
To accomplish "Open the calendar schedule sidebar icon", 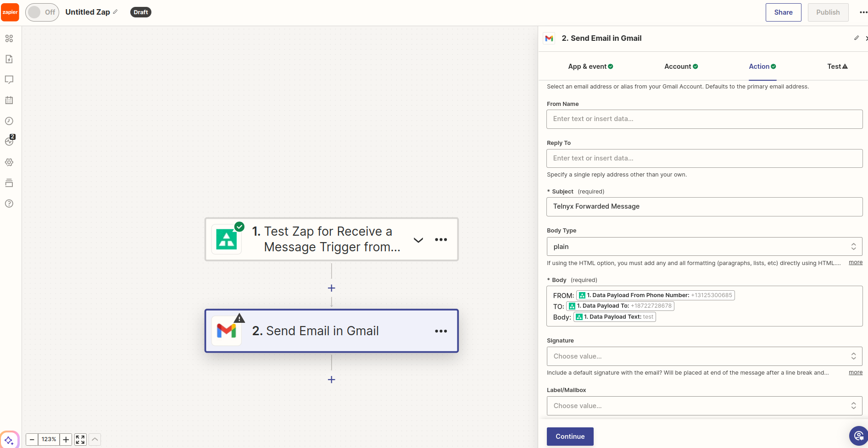I will 9,100.
